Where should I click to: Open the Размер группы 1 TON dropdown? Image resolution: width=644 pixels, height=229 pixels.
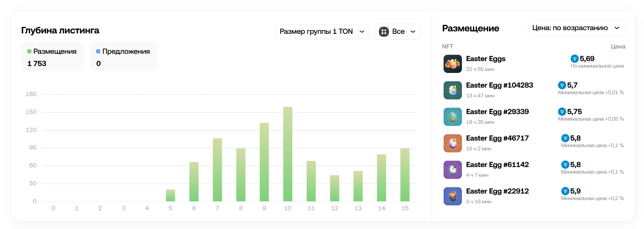[322, 32]
